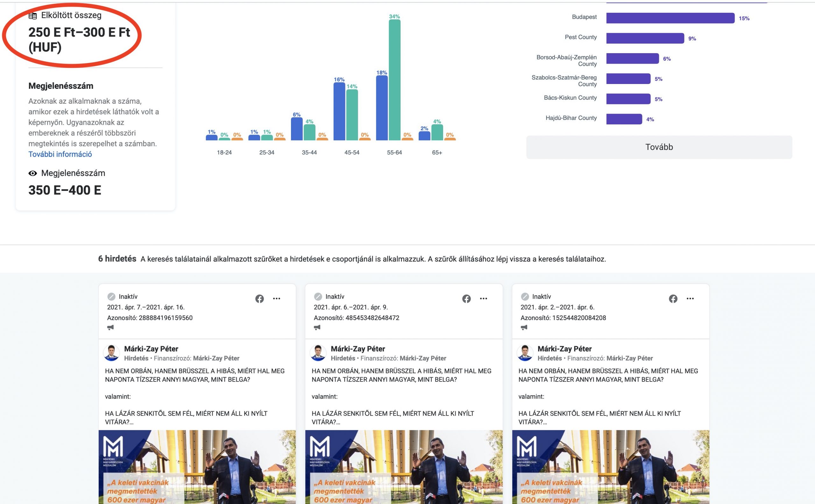Select Azonosító 152544820084208 text
Image resolution: width=815 pixels, height=504 pixels.
563,318
